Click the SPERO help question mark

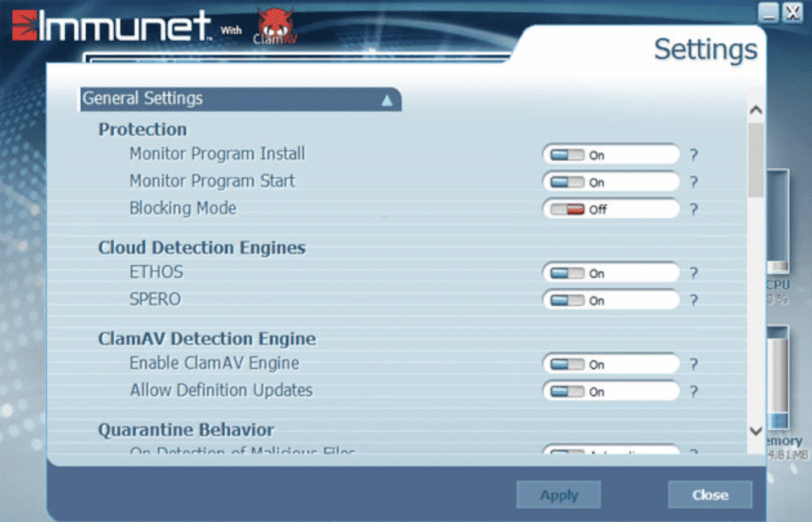(x=693, y=301)
